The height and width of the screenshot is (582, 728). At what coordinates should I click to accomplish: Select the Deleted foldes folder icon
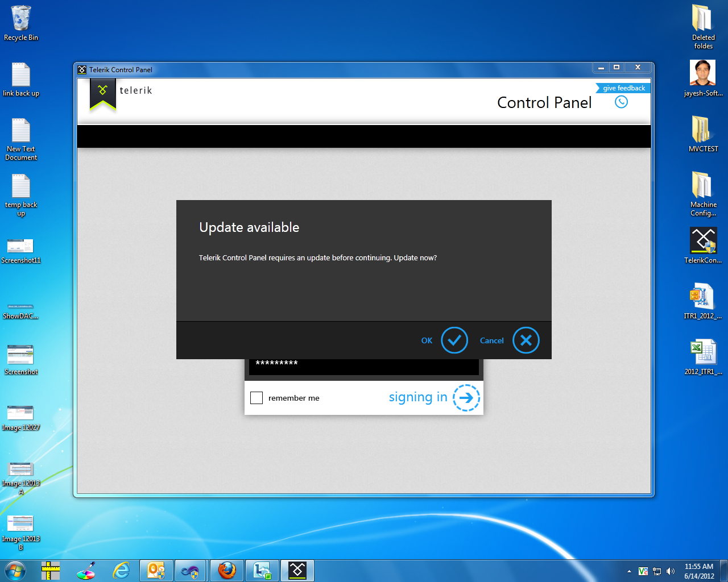(x=703, y=27)
